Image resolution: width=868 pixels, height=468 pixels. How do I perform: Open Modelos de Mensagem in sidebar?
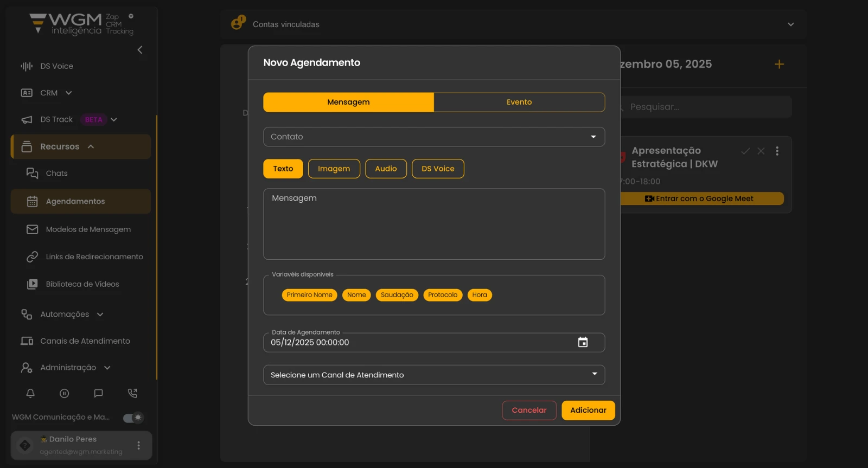88,229
